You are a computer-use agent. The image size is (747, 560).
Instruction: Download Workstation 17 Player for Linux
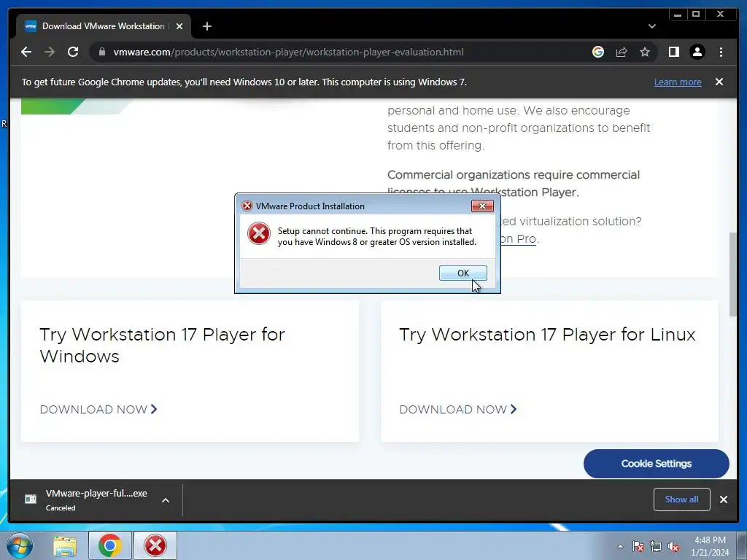click(x=458, y=409)
